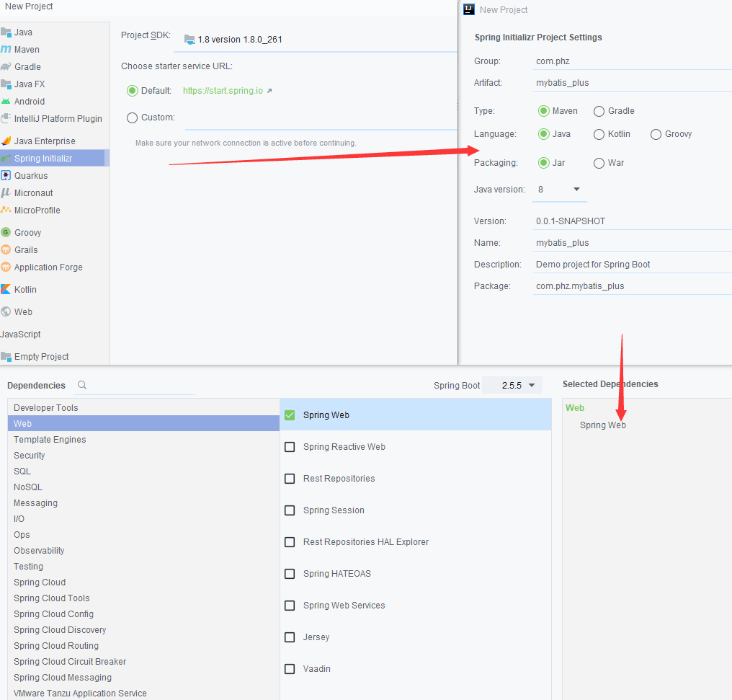This screenshot has height=700, width=732.
Task: Click the Package input field
Action: pyautogui.click(x=632, y=285)
